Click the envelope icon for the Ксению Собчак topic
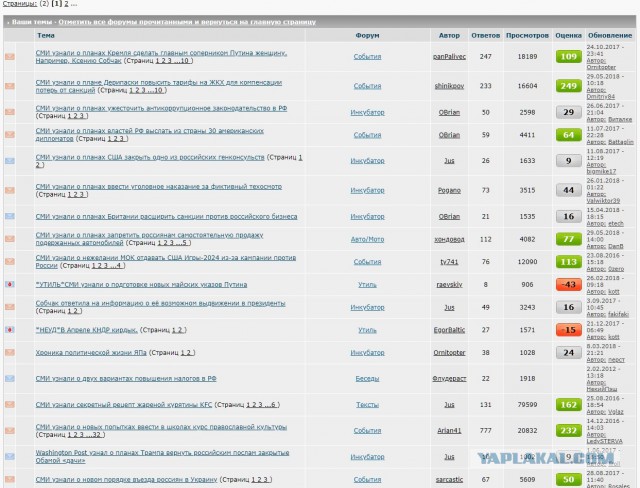 coord(10,57)
